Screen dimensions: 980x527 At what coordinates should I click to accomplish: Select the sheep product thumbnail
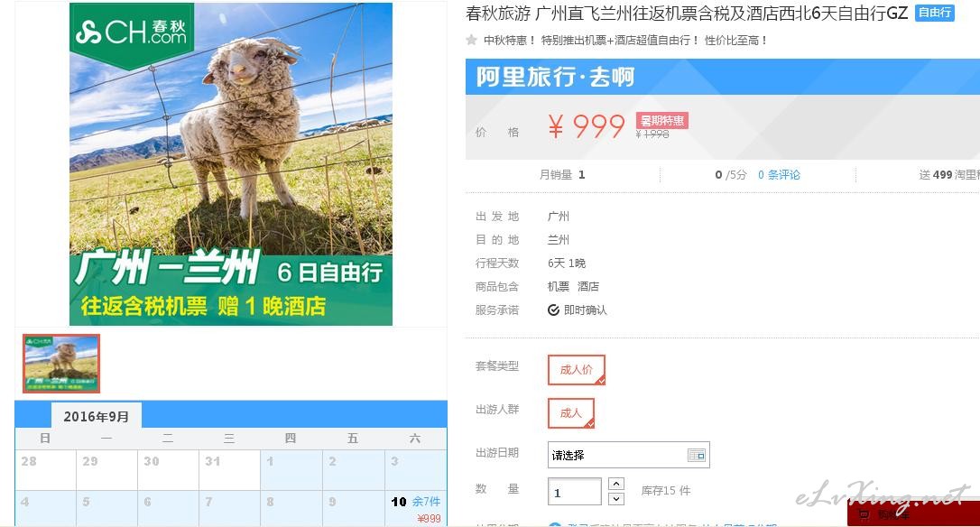[61, 363]
